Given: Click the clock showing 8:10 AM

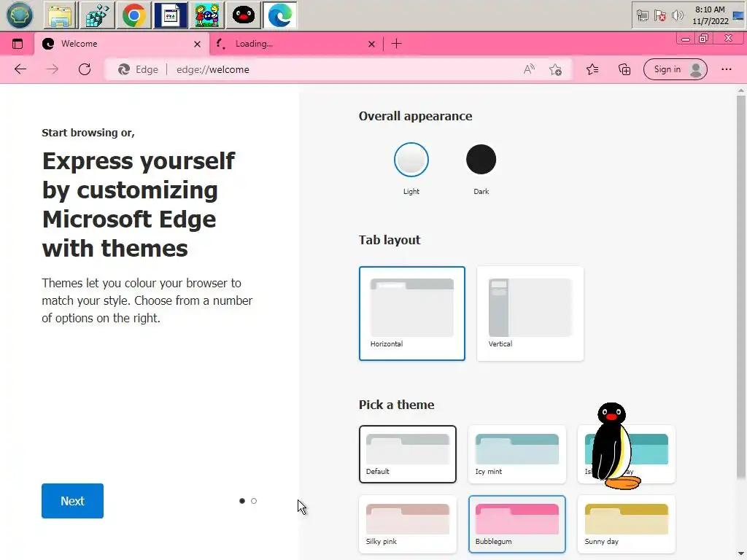Looking at the screenshot, I should pos(711,15).
